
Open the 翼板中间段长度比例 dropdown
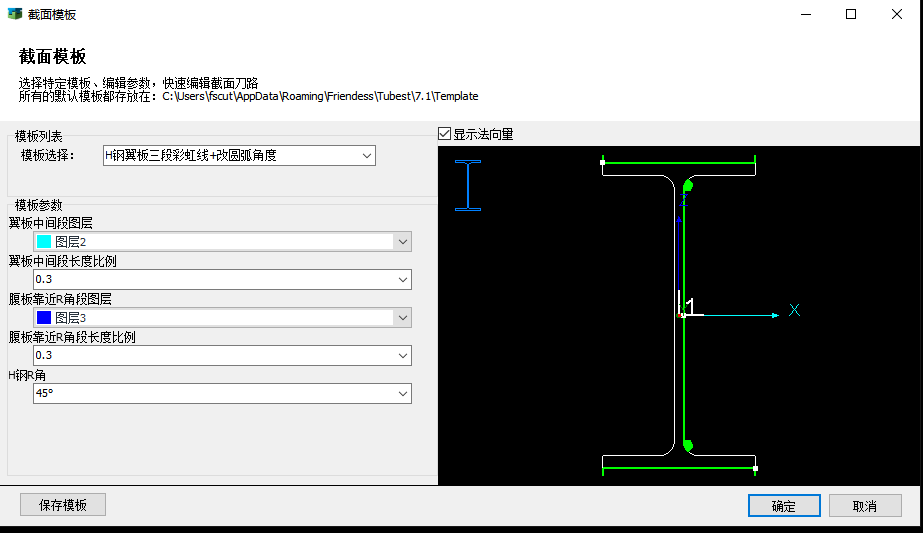click(x=402, y=279)
